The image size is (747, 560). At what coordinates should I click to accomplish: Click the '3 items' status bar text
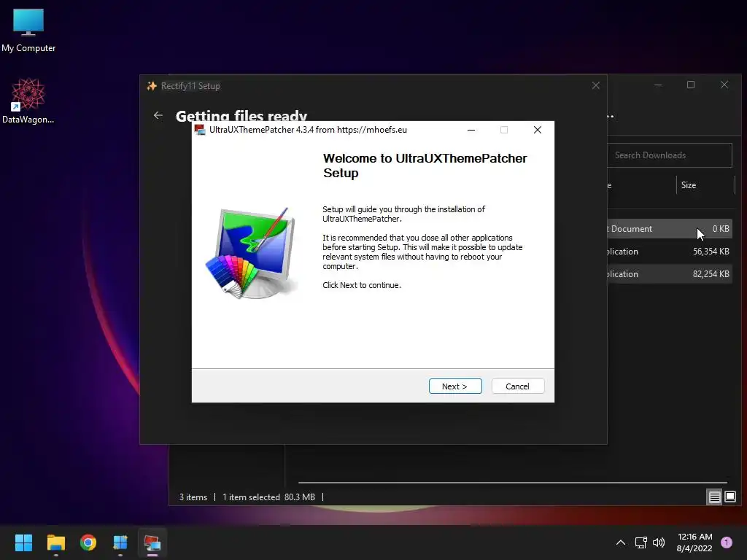[193, 497]
